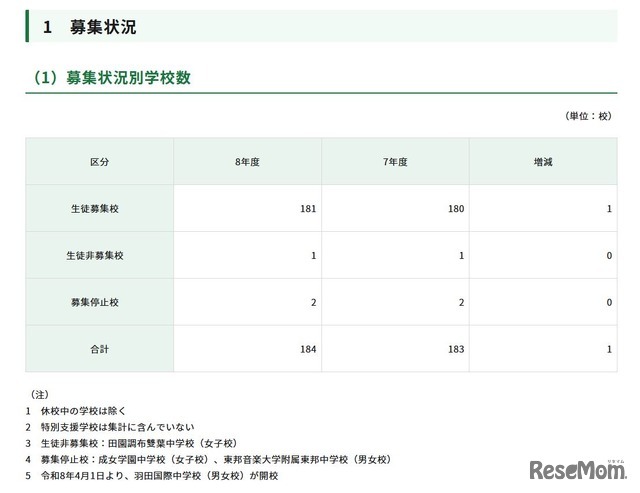Click the 184 total cell

point(307,349)
